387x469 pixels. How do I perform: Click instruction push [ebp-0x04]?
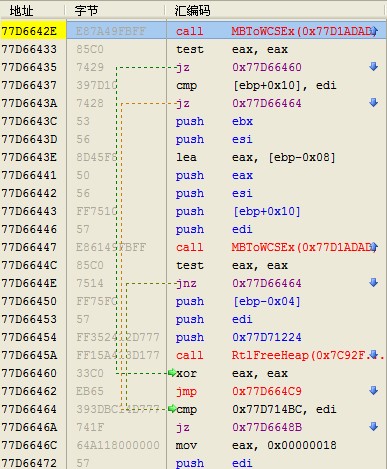(238, 301)
